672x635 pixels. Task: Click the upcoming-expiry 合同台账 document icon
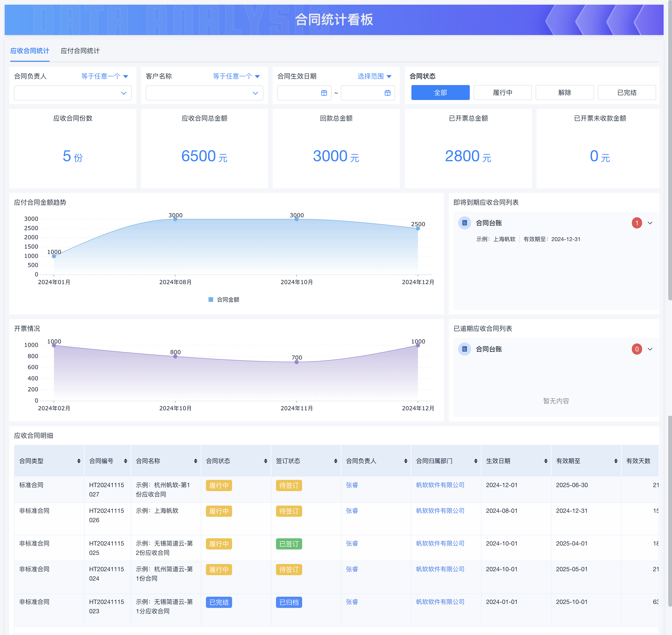coord(464,223)
